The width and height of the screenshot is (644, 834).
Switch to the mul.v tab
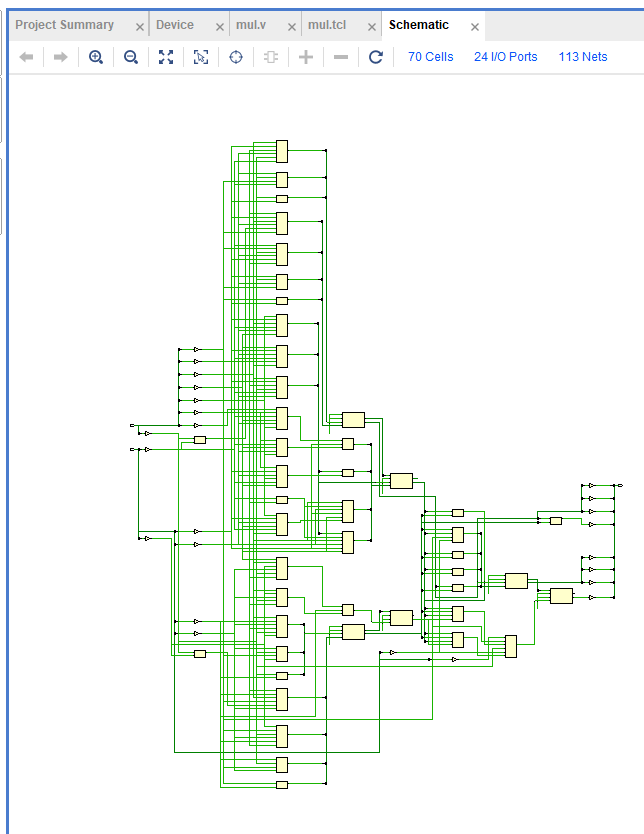[250, 25]
